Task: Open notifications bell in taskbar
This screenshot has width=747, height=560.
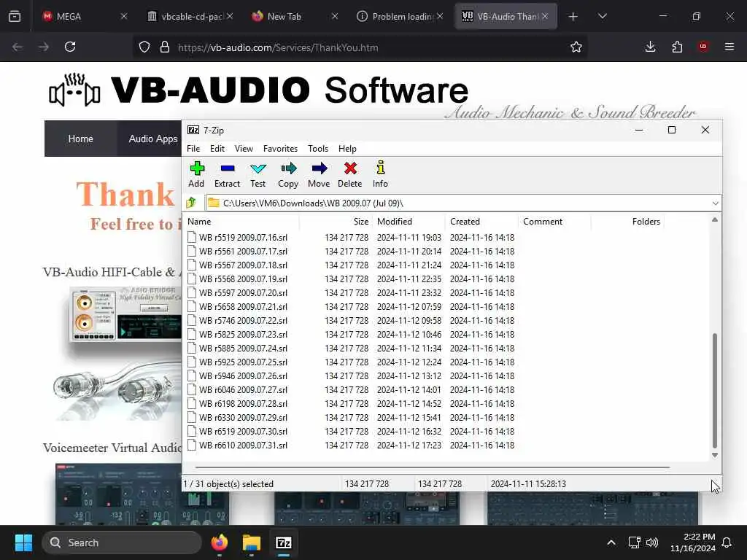Action: pos(727,542)
